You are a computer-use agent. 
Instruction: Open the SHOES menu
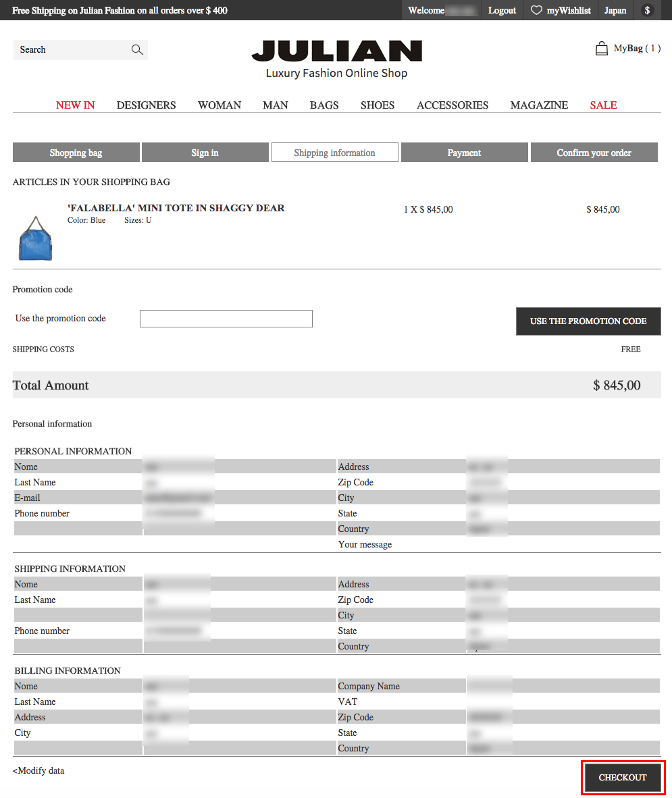pyautogui.click(x=378, y=105)
